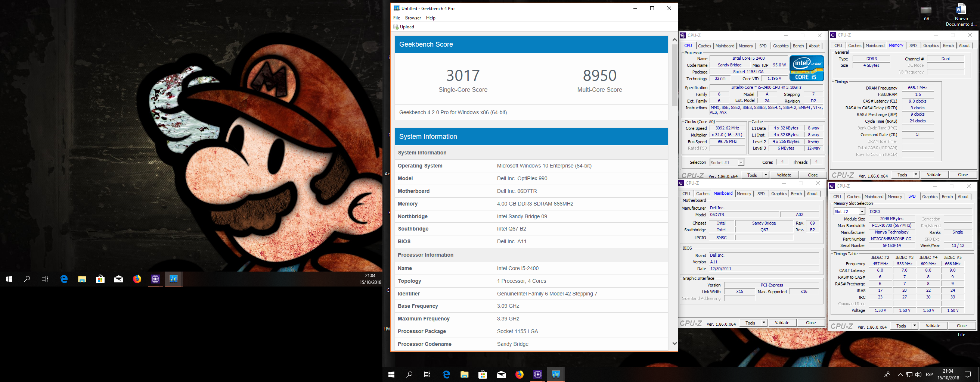Open File Explorer on taskbar under Mario wallpaper
The image size is (980, 382).
(x=82, y=279)
